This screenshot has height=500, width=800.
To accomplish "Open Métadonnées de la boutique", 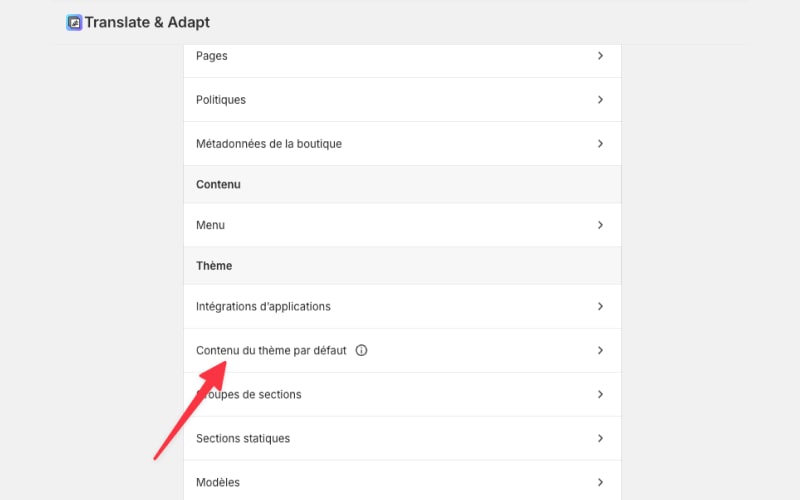I will 269,144.
